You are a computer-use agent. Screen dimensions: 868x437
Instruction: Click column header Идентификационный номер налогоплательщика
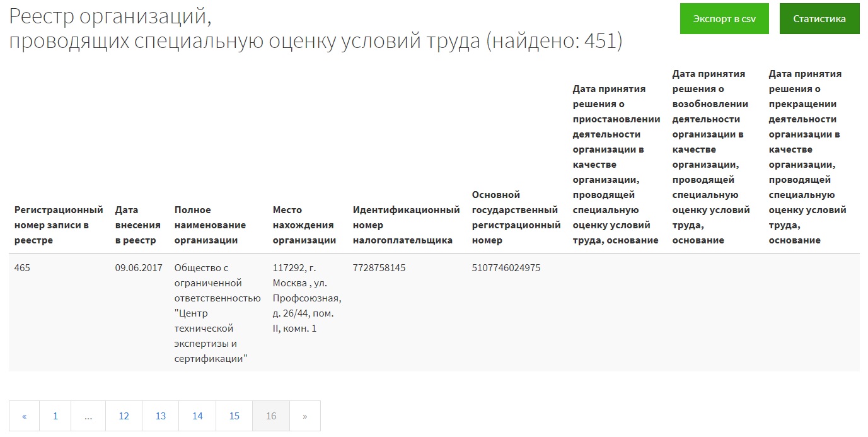[x=406, y=225]
